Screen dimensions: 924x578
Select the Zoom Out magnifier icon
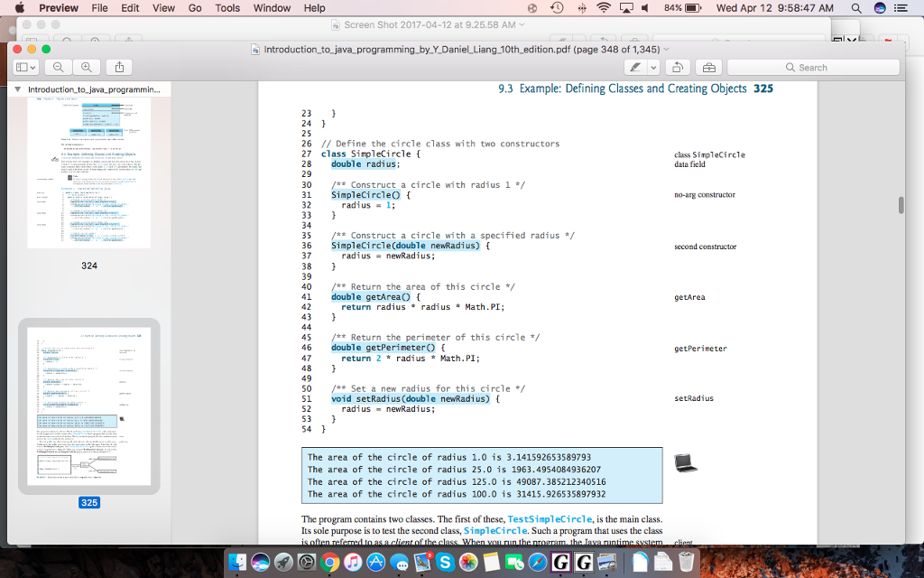[59, 67]
